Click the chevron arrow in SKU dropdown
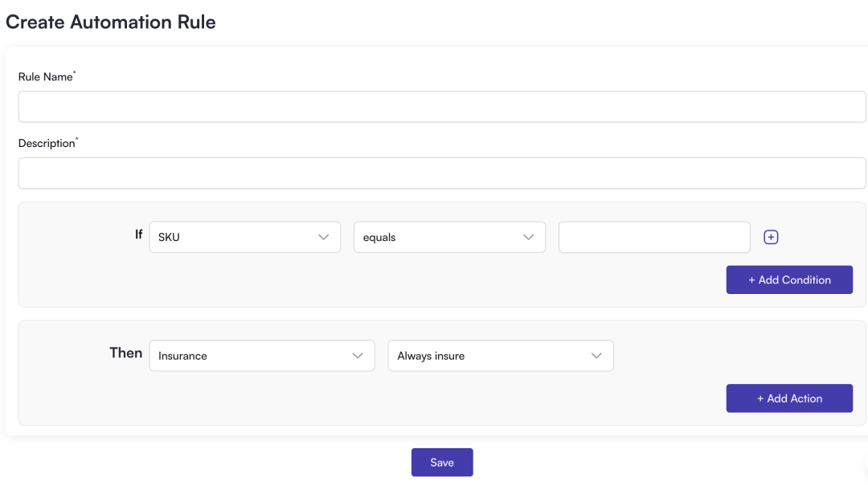 pyautogui.click(x=323, y=237)
